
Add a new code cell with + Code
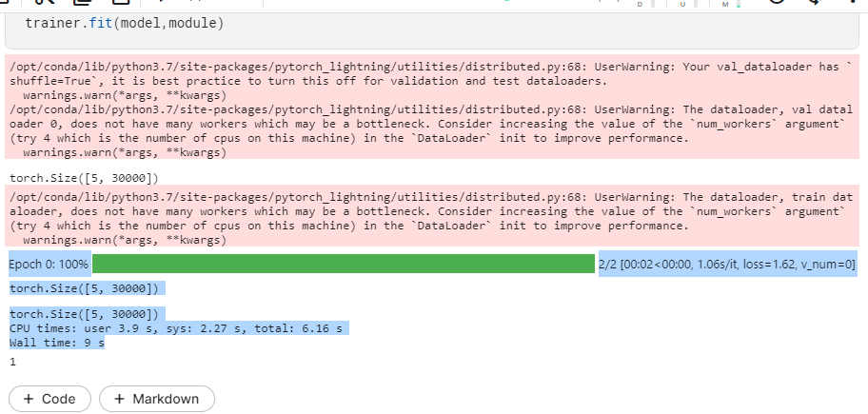point(49,399)
